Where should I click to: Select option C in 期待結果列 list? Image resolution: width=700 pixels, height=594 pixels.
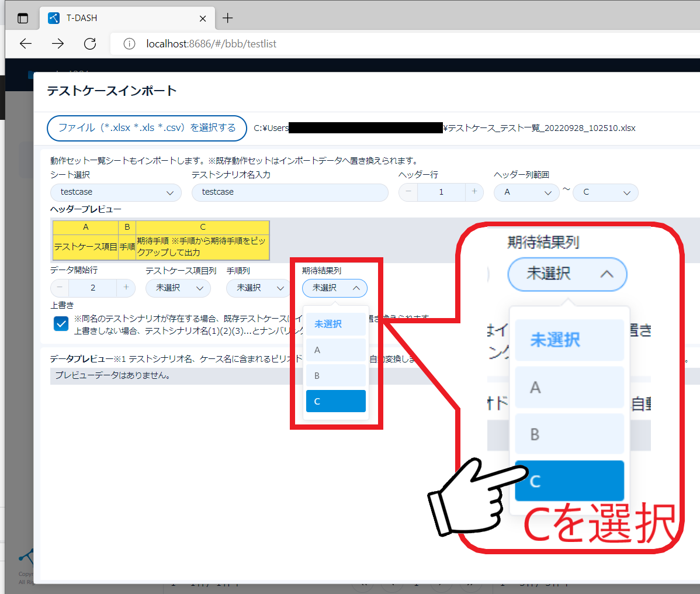(x=335, y=401)
